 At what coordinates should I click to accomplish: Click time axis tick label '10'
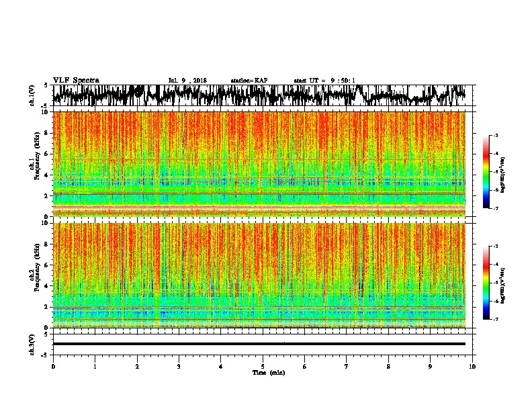[472, 367]
